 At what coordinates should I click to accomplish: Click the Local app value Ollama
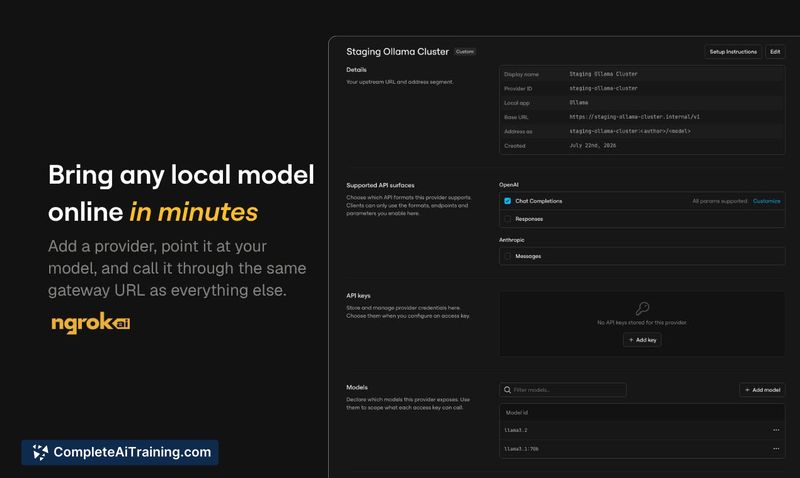[x=579, y=103]
